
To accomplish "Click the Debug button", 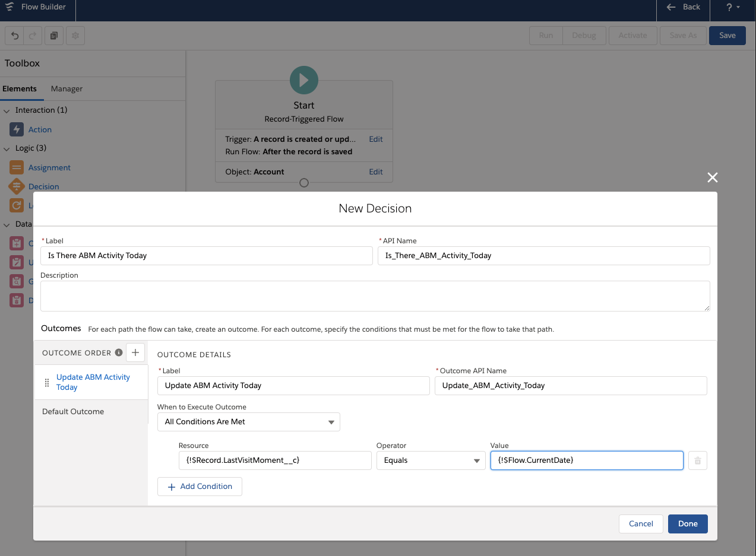I will [x=584, y=36].
